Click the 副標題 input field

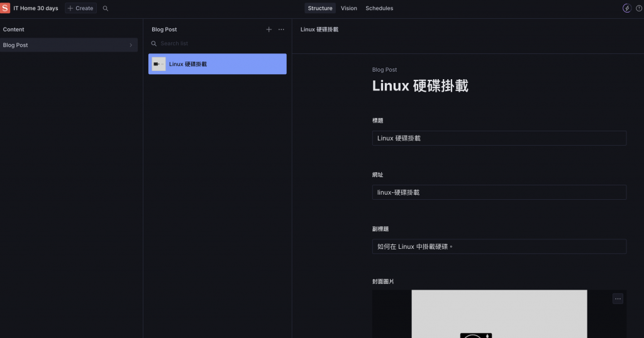tap(499, 246)
